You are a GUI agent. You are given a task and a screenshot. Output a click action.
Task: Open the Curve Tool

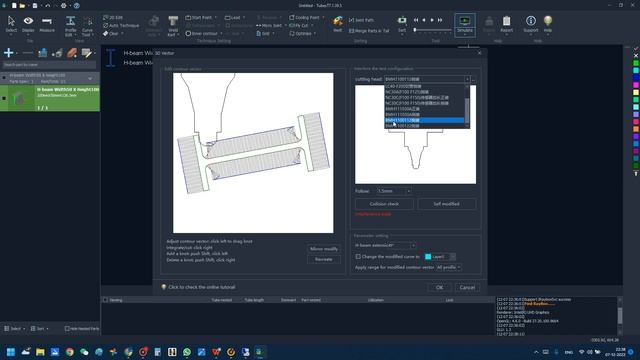pos(87,26)
